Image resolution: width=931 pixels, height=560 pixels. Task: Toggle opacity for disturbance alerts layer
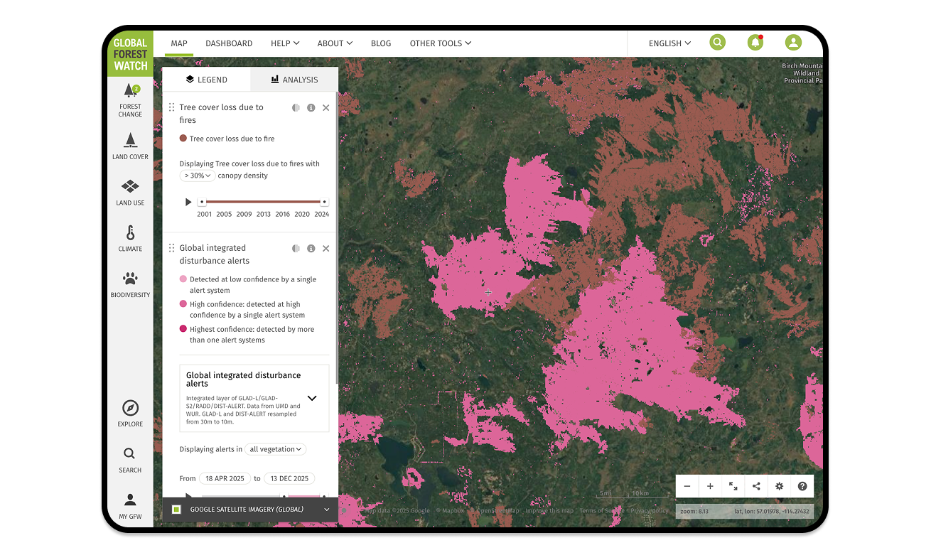pos(296,249)
